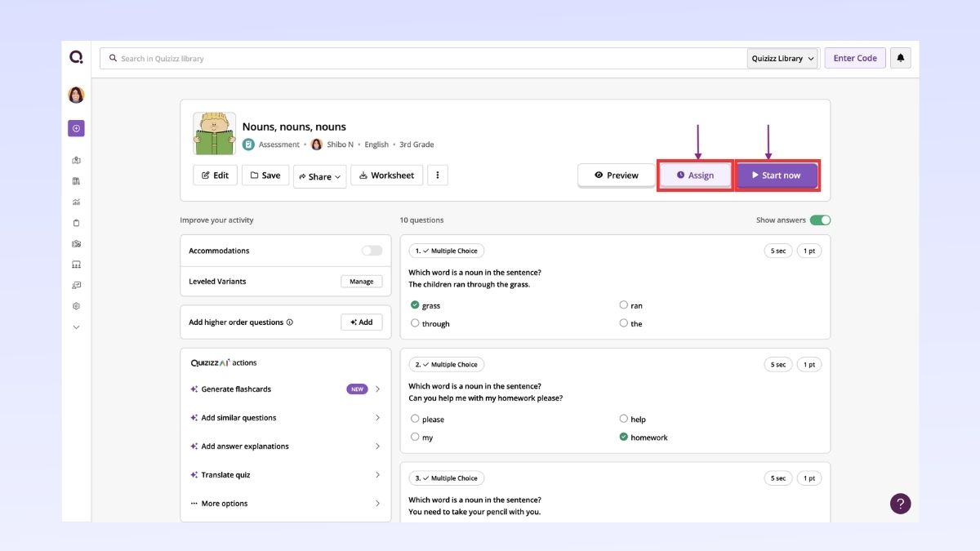Open the settings gear icon in sidebar
This screenshot has width=980, height=551.
point(76,306)
